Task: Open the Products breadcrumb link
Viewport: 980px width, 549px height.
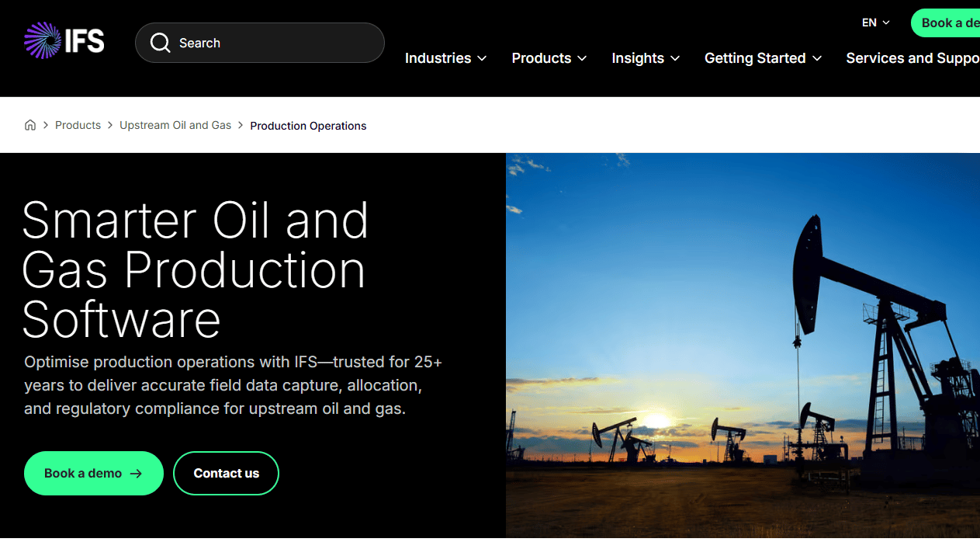Action: (78, 125)
